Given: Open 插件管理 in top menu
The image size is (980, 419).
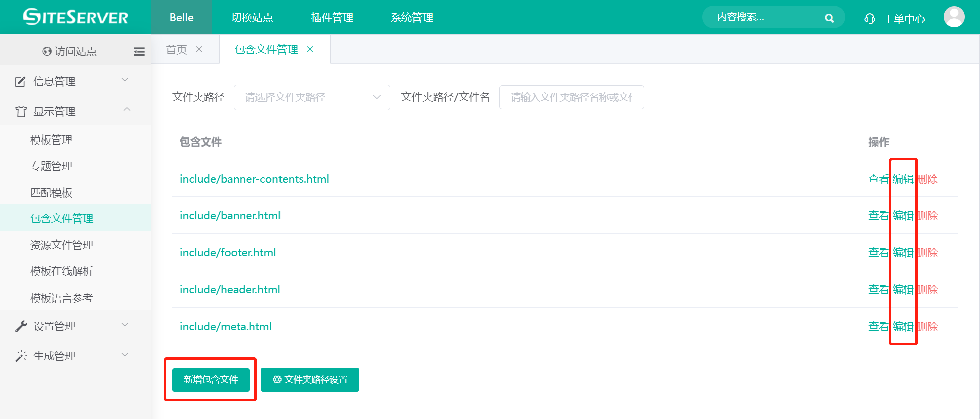Looking at the screenshot, I should tap(332, 18).
